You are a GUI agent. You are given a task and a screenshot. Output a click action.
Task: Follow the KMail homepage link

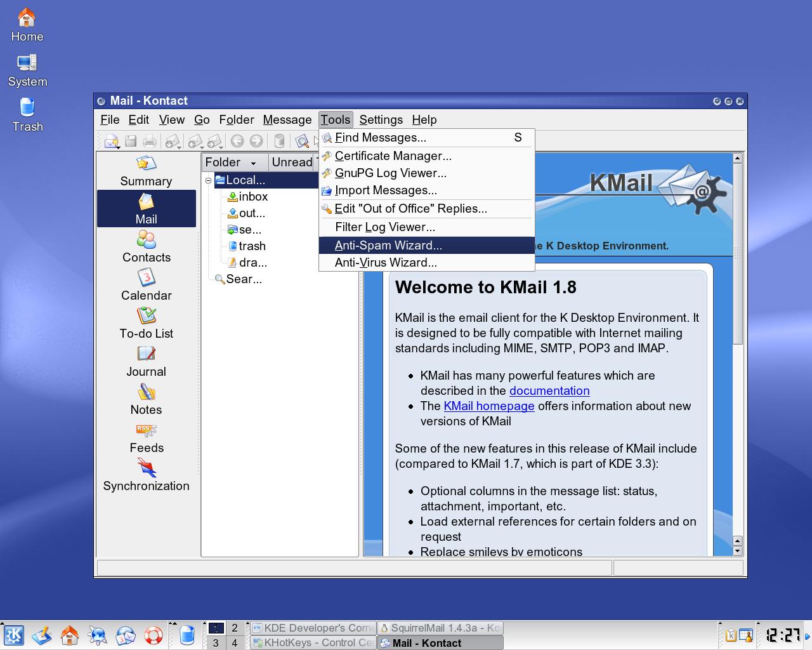(489, 406)
